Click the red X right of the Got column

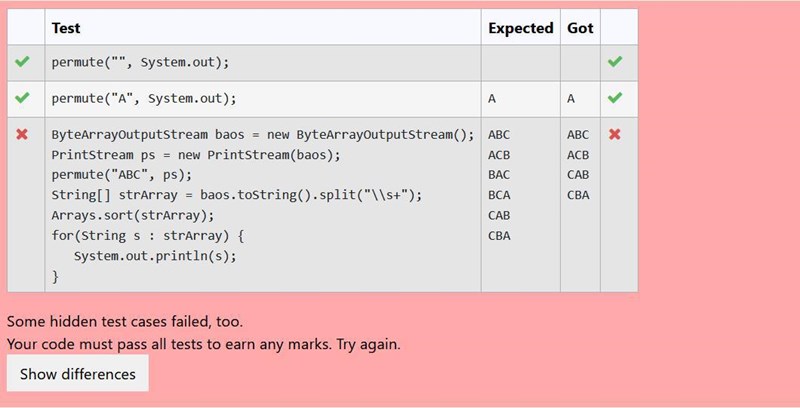tap(615, 134)
